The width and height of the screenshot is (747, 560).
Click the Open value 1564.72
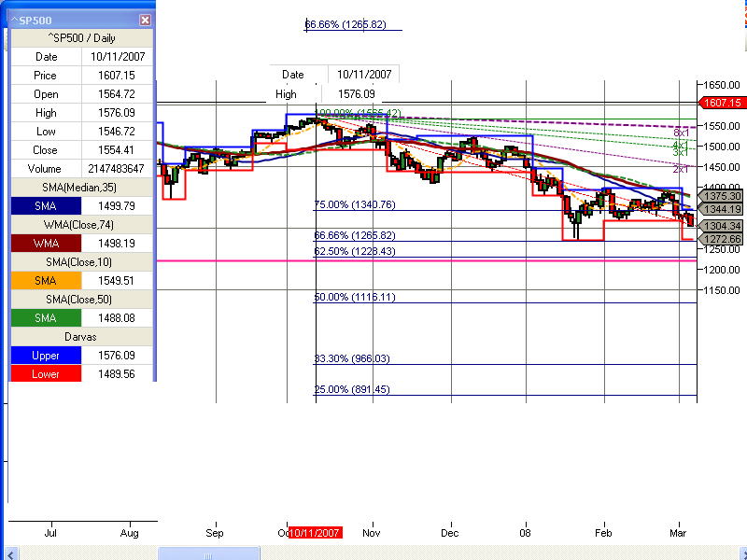(x=118, y=94)
